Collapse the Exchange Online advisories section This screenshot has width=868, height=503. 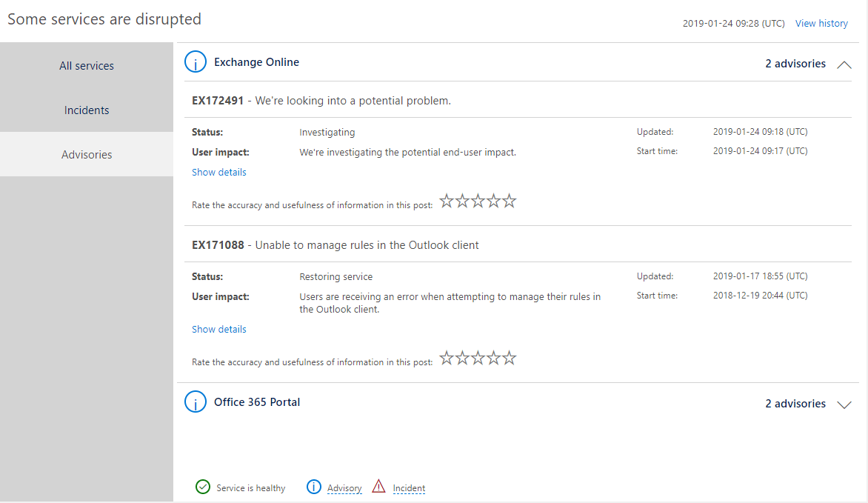pyautogui.click(x=844, y=64)
